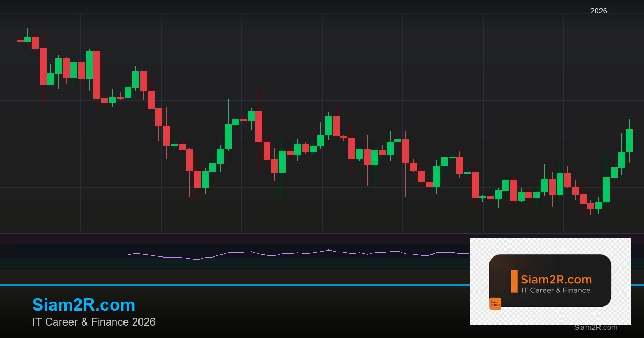Select the logo card's 'IT Career & Finance' tagline

coord(555,290)
